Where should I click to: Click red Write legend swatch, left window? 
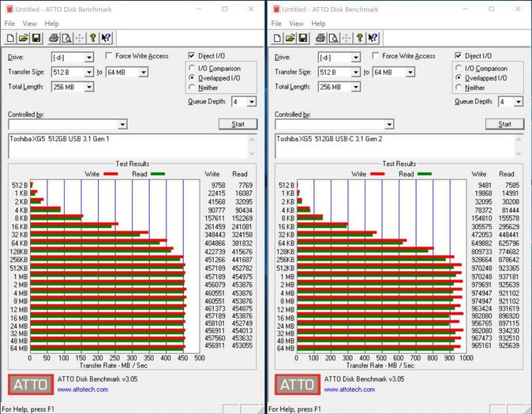point(111,174)
